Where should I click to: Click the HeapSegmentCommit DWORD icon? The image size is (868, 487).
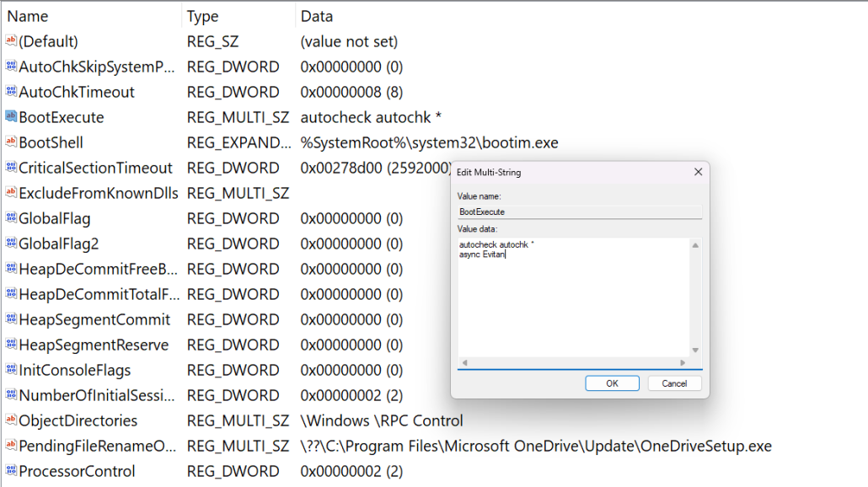click(x=11, y=318)
